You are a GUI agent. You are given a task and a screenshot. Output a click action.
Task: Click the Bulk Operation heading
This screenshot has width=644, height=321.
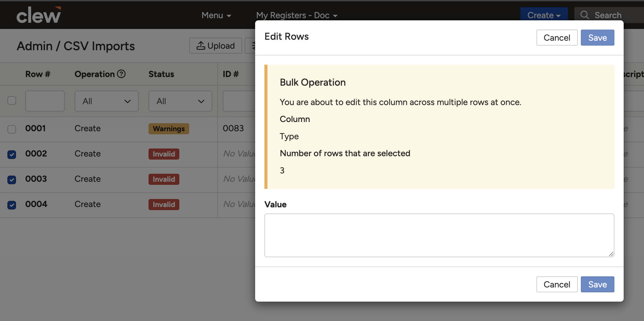[x=313, y=82]
